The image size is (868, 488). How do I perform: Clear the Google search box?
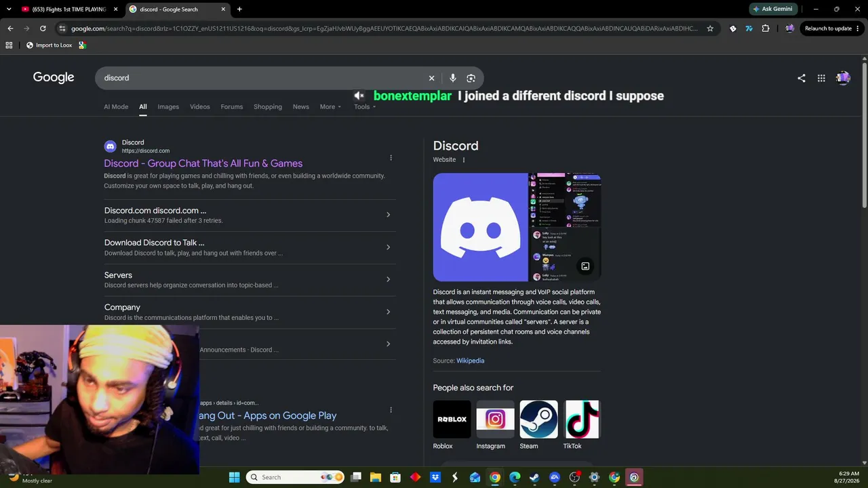tap(431, 78)
